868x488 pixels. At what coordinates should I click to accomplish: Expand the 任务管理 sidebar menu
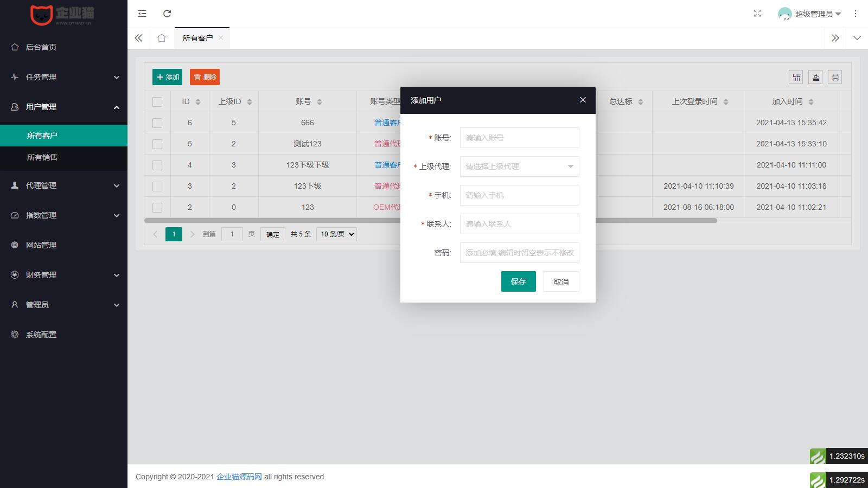tap(63, 77)
